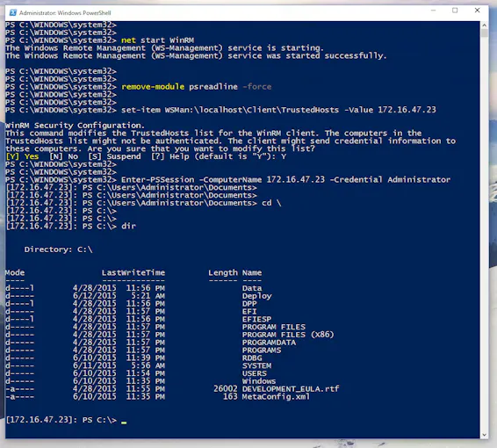Click the '6/11/2015' date on SYSTEM row
This screenshot has height=448, width=497.
[x=95, y=366]
